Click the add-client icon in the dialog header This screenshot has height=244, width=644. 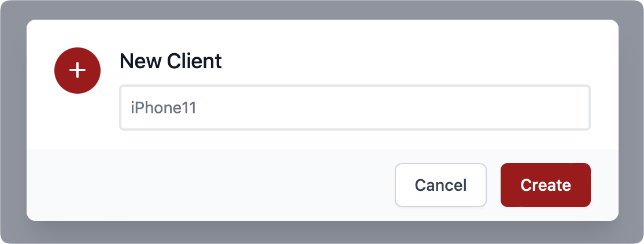point(77,71)
